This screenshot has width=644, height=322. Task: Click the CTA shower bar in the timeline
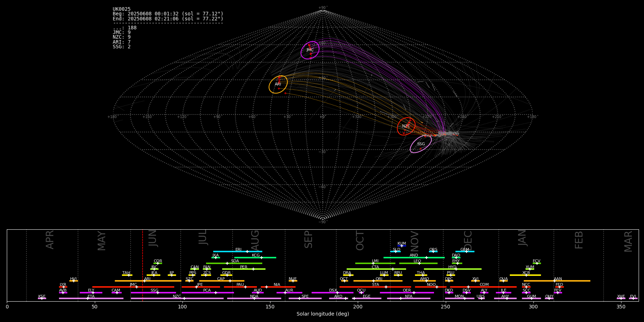[x=376, y=269]
